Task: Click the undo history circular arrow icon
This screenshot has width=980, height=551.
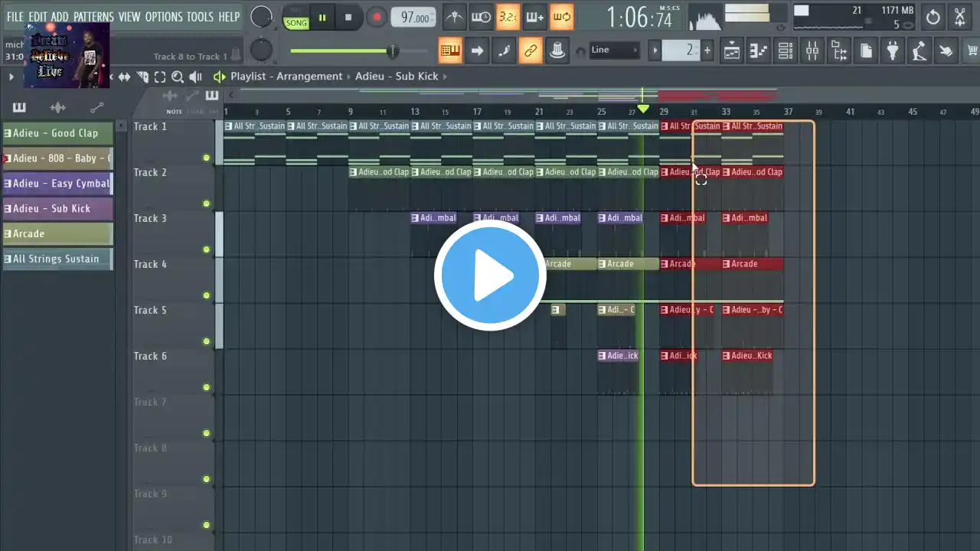Action: click(x=933, y=17)
